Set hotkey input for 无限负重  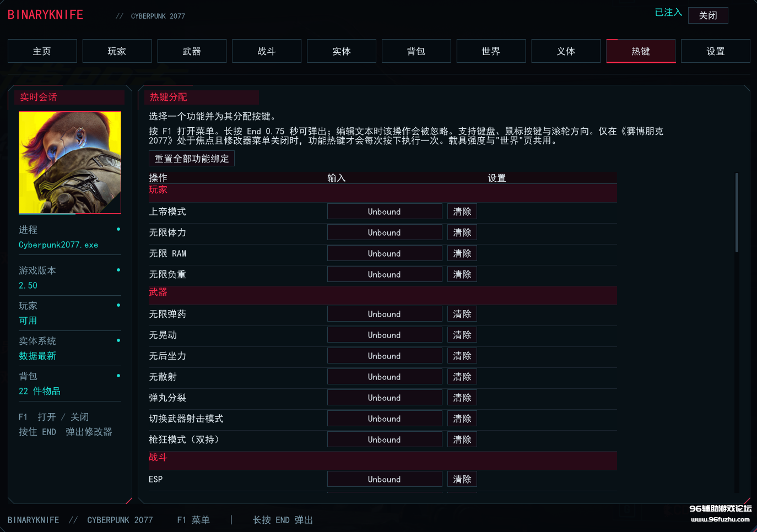point(385,274)
